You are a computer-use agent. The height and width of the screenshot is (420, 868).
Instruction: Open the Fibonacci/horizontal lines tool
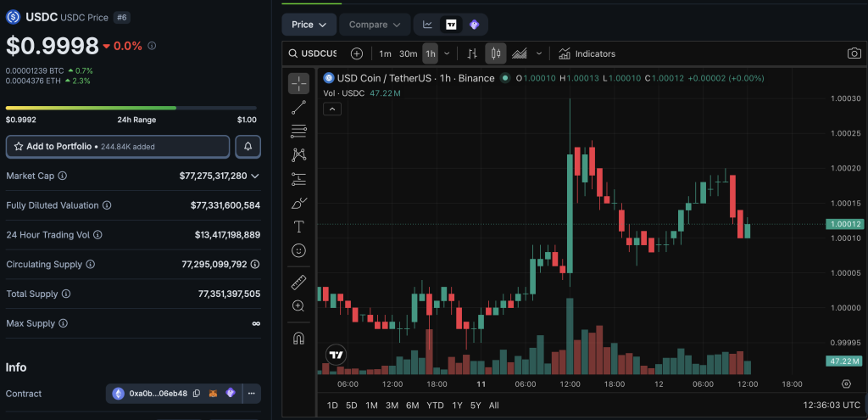coord(298,132)
